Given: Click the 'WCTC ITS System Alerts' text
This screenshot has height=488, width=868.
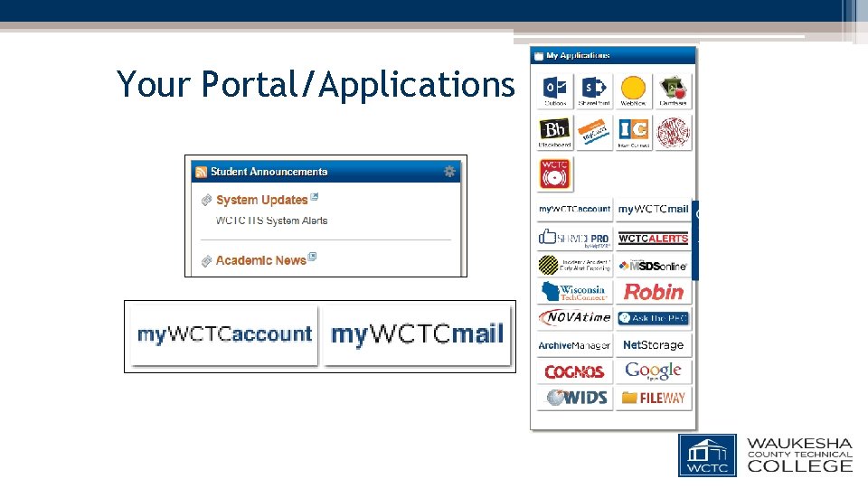Looking at the screenshot, I should click(271, 221).
